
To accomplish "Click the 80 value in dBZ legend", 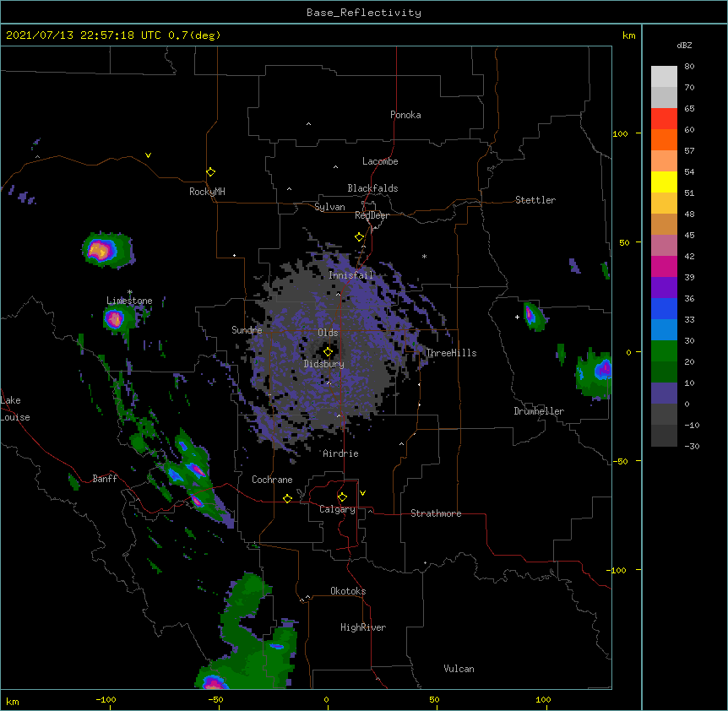I will [x=689, y=67].
